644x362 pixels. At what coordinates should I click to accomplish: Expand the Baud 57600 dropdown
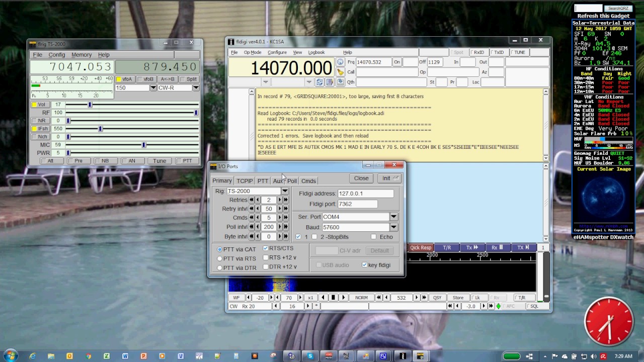tap(393, 227)
